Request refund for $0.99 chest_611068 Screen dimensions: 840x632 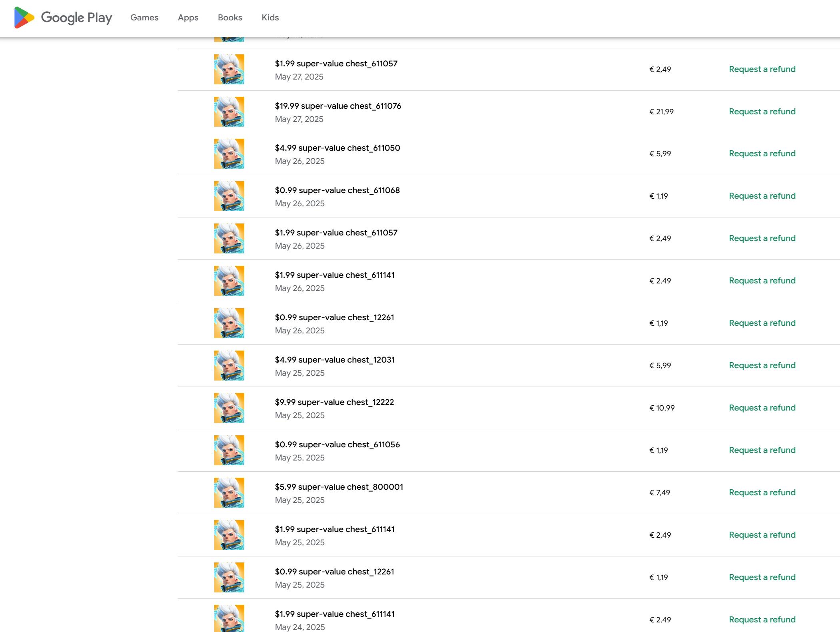[762, 196]
